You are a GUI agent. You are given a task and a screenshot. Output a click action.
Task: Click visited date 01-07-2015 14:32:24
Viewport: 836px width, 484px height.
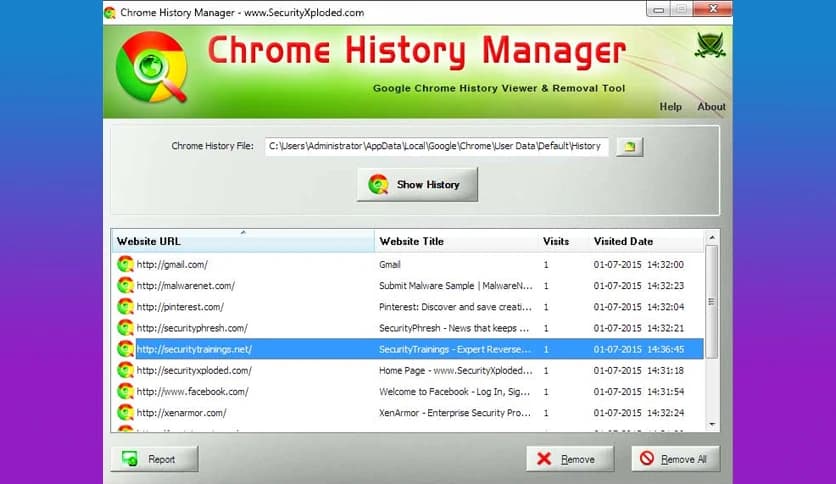pos(639,413)
